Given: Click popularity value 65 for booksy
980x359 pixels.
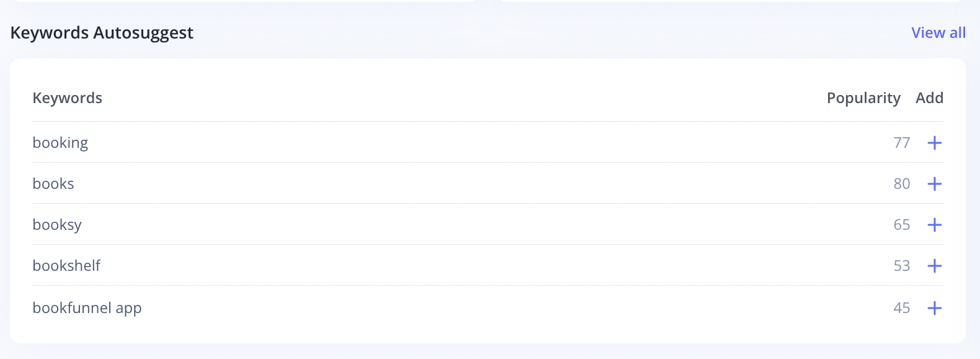Looking at the screenshot, I should pos(901,225).
